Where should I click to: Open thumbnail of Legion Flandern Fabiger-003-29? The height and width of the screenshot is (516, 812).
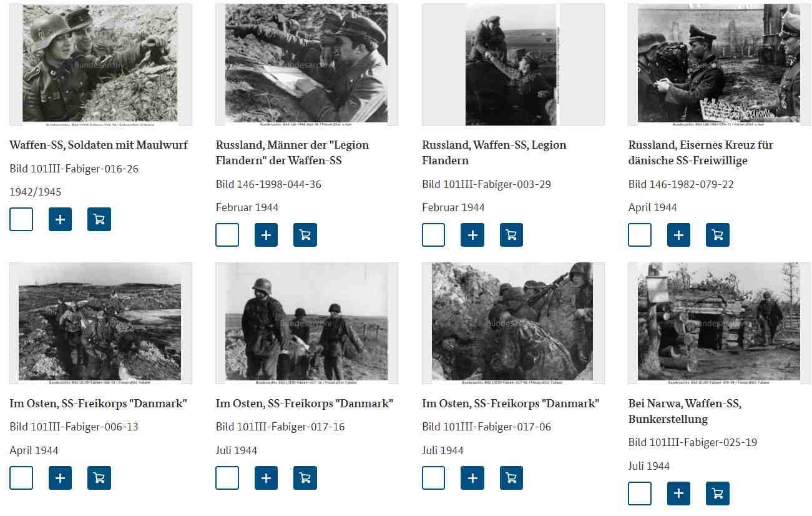513,65
